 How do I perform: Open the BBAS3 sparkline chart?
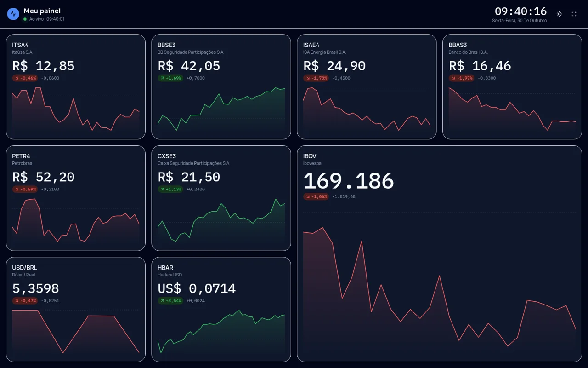pos(512,110)
